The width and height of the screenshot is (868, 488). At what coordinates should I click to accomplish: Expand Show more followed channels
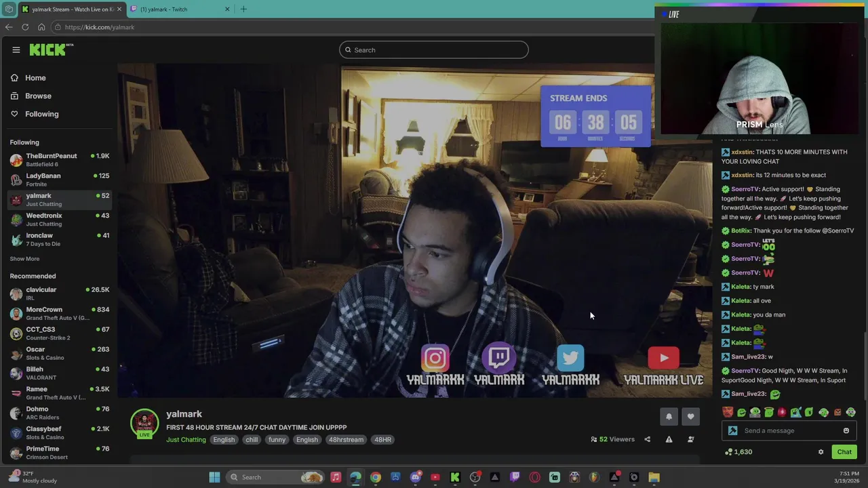coord(24,259)
